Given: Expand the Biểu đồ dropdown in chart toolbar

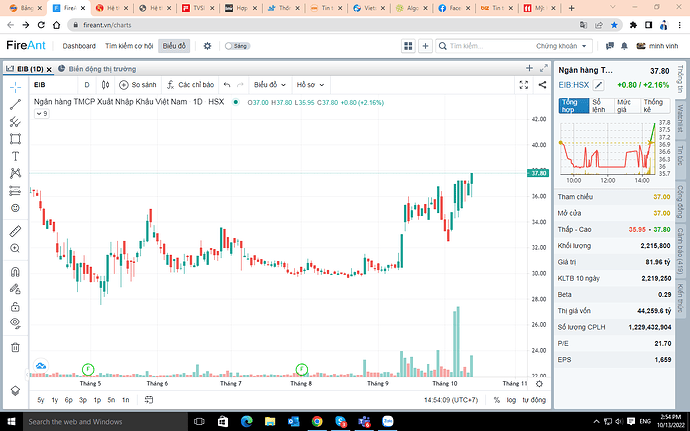Looking at the screenshot, I should click(270, 85).
